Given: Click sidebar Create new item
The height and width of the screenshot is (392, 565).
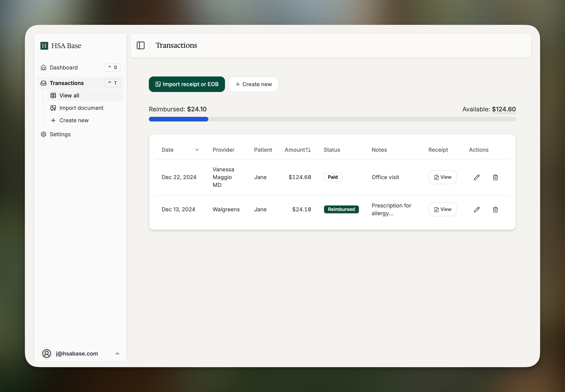Looking at the screenshot, I should [x=74, y=120].
